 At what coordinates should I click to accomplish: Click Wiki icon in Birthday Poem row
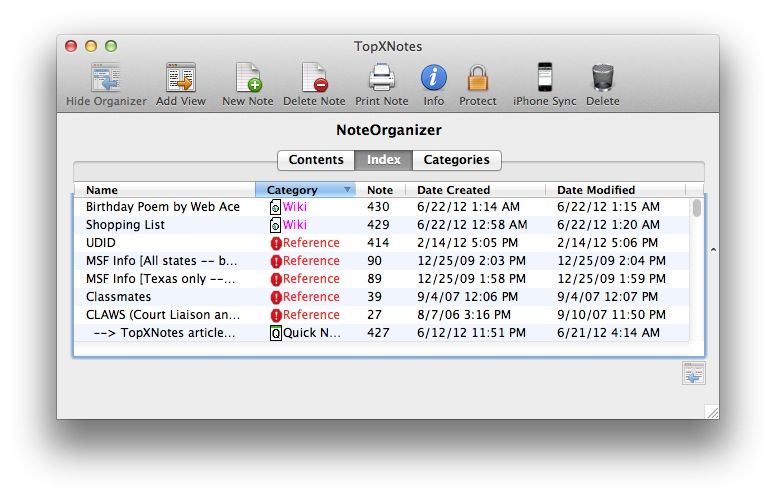tap(275, 207)
